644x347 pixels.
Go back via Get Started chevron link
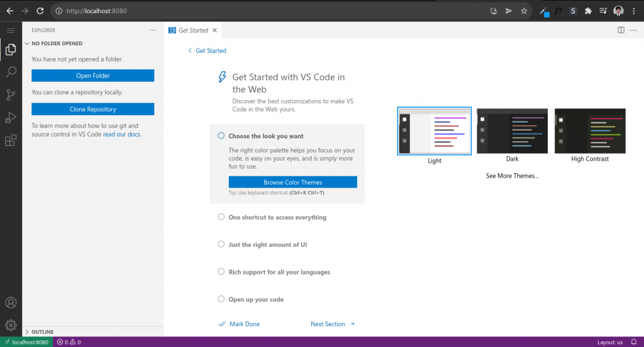tap(207, 50)
